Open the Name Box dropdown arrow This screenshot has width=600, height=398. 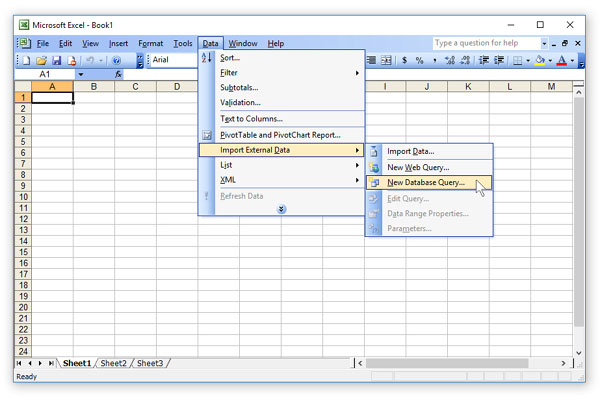(x=80, y=74)
